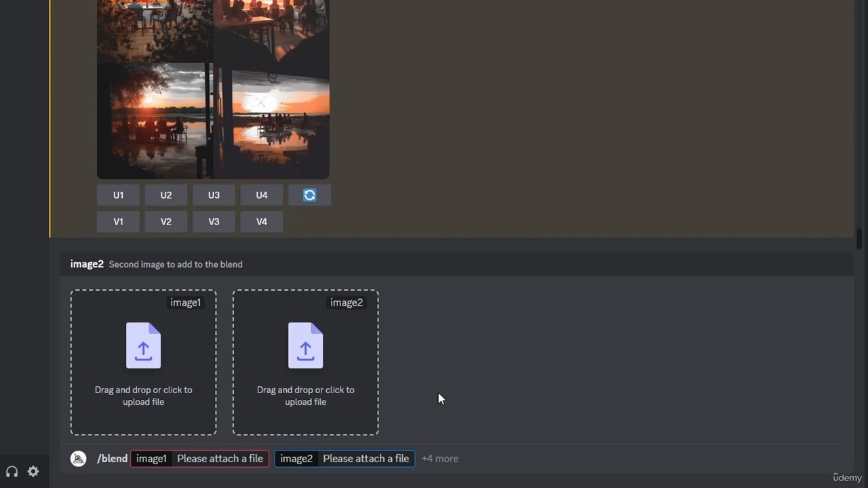This screenshot has height=488, width=868.
Task: Open user settings gear icon
Action: coord(33,472)
